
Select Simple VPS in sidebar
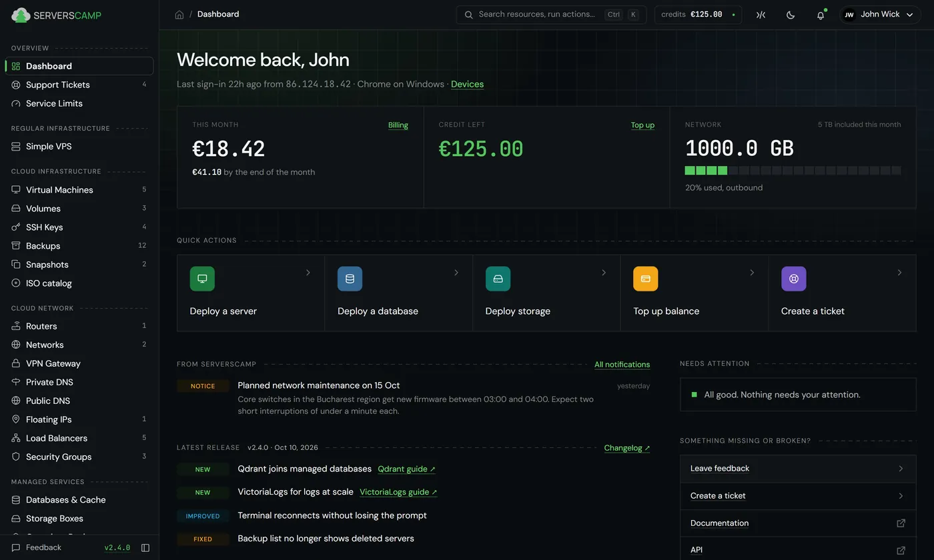click(79, 147)
